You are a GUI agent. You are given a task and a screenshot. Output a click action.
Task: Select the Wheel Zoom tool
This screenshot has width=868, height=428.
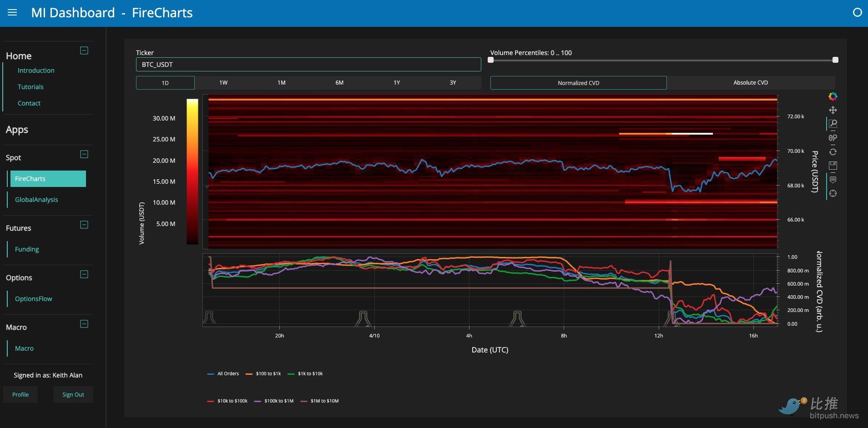(x=833, y=138)
